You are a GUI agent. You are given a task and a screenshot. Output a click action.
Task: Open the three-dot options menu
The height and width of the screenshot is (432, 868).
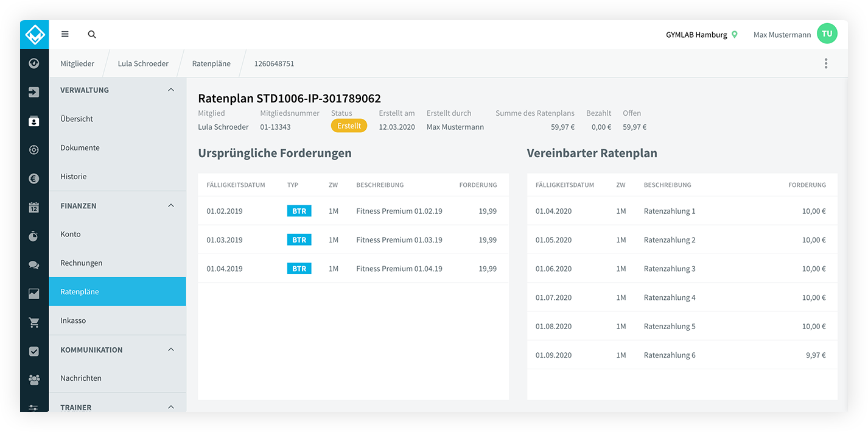click(x=826, y=63)
